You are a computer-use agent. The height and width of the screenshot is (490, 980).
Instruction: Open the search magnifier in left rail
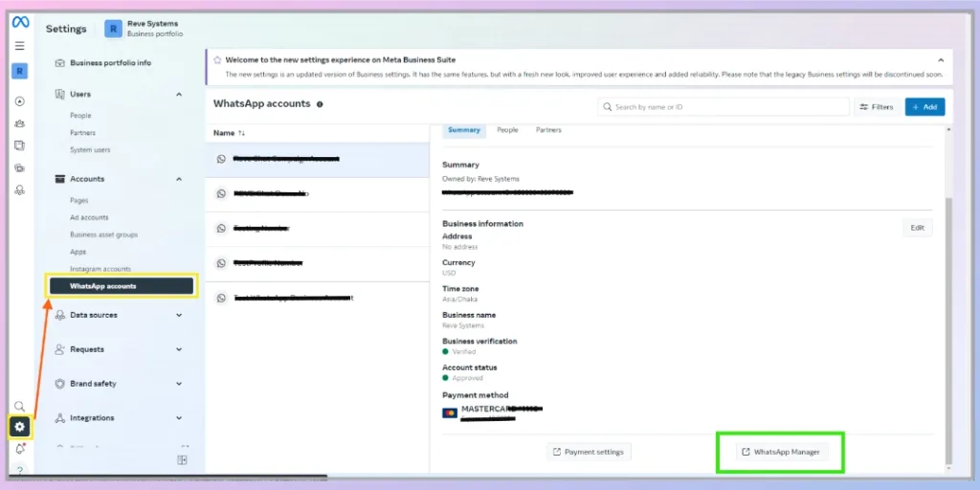(x=19, y=406)
